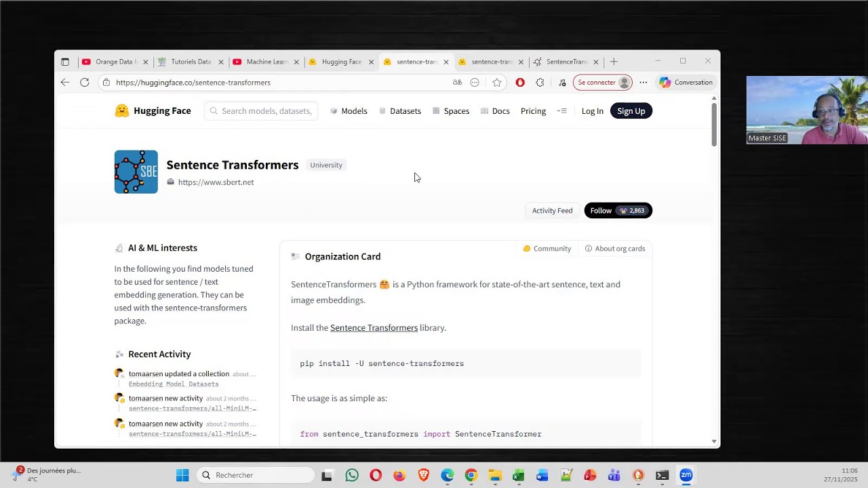Open Copilot Conversation panel
This screenshot has width=868, height=488.
pyautogui.click(x=686, y=83)
